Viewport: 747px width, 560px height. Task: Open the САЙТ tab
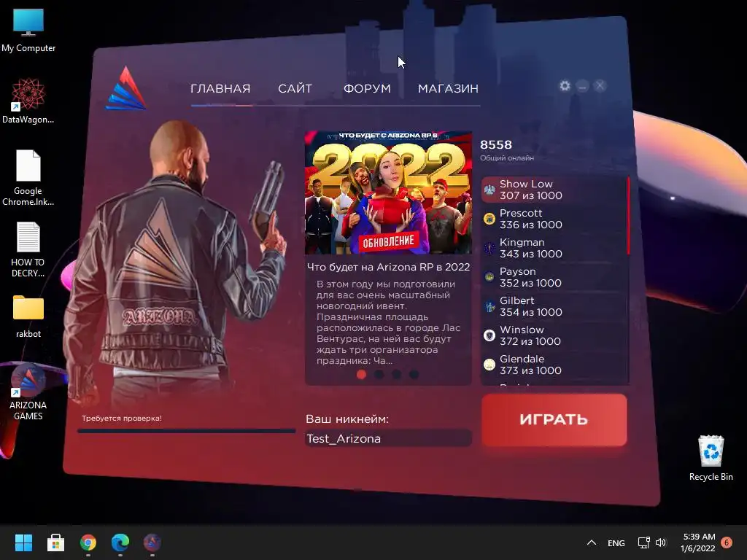pos(295,88)
